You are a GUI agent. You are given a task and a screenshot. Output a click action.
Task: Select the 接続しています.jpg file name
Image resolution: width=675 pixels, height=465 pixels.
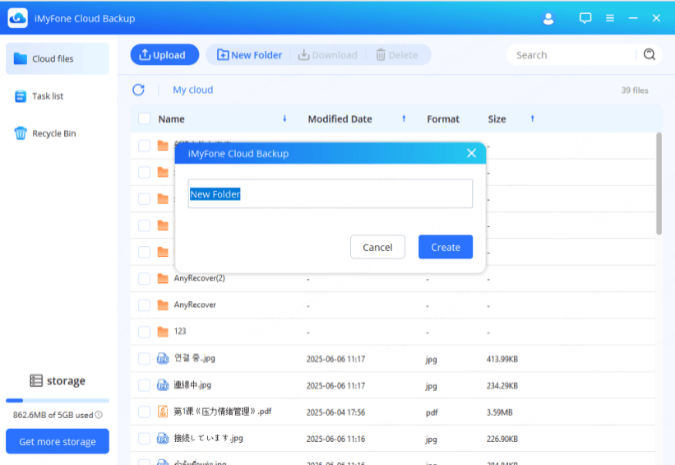tap(208, 438)
